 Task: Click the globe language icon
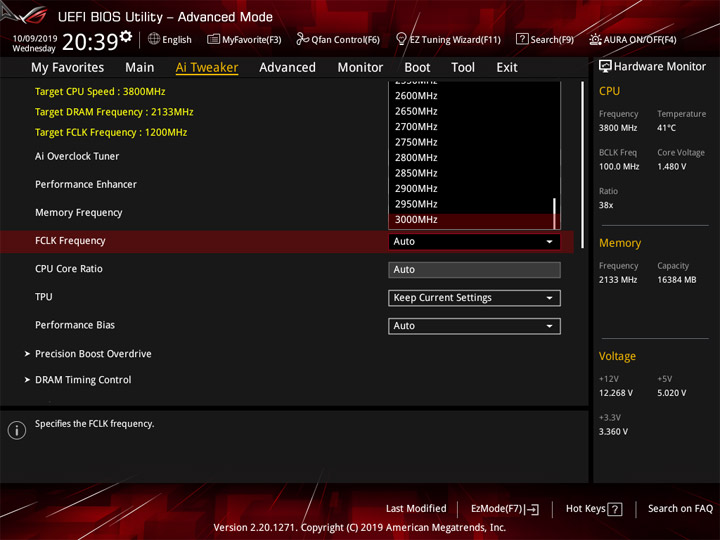(x=154, y=39)
